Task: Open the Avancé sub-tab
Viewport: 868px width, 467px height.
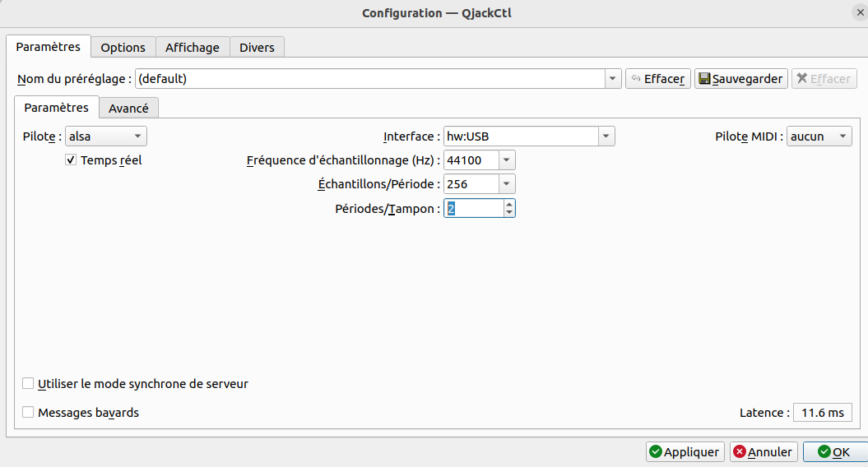Action: tap(128, 108)
